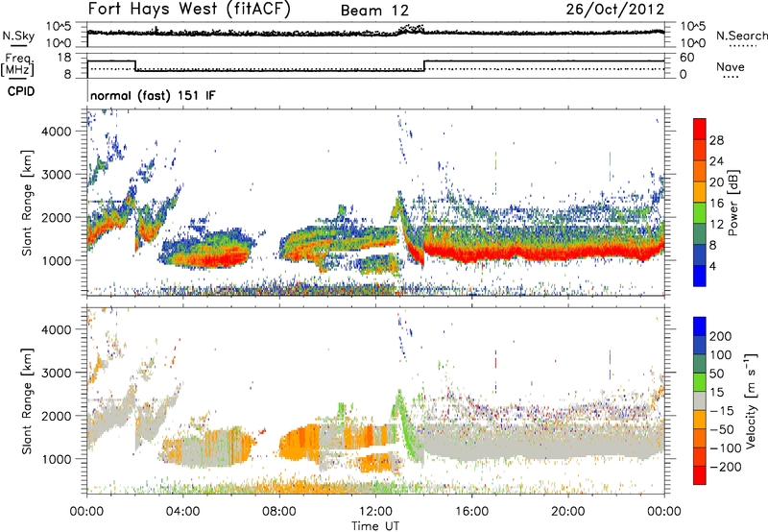
Task: Click the grey band in velocity color bar
Action: tap(700, 401)
